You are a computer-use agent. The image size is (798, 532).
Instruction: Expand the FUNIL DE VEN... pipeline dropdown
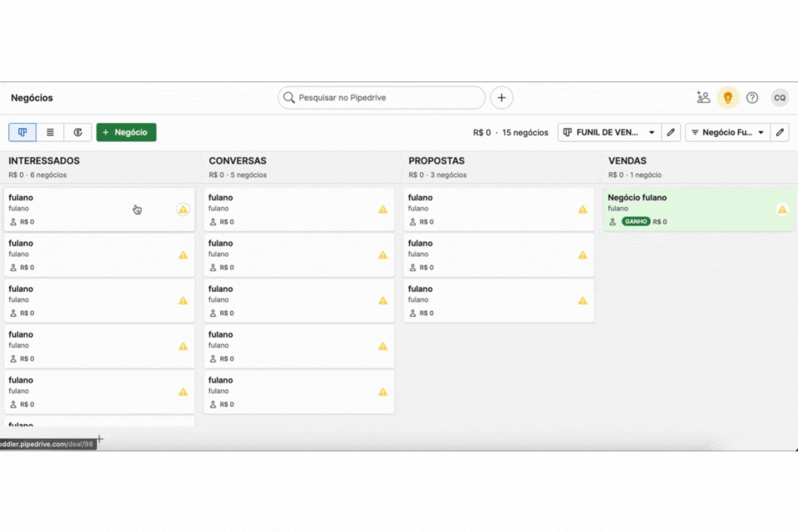click(608, 132)
